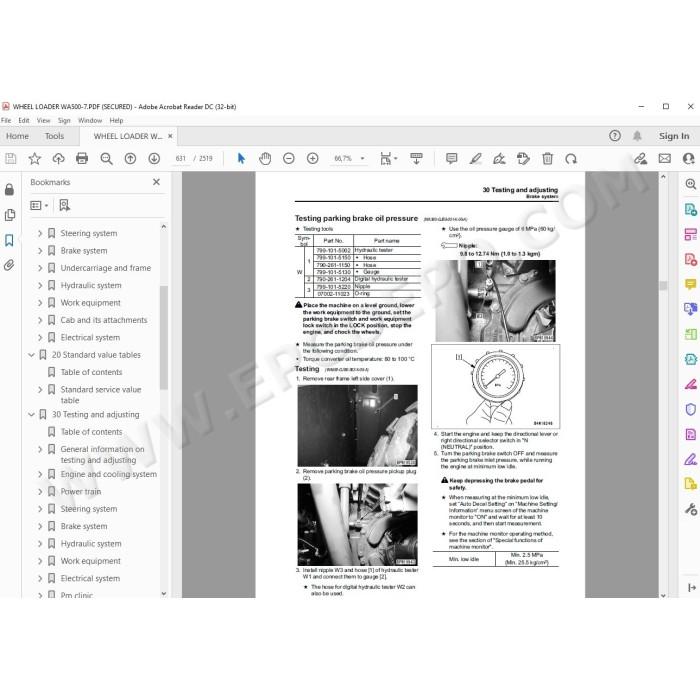Select the highlighter pen tool
Viewport: 700px width, 700px height.
(475, 158)
